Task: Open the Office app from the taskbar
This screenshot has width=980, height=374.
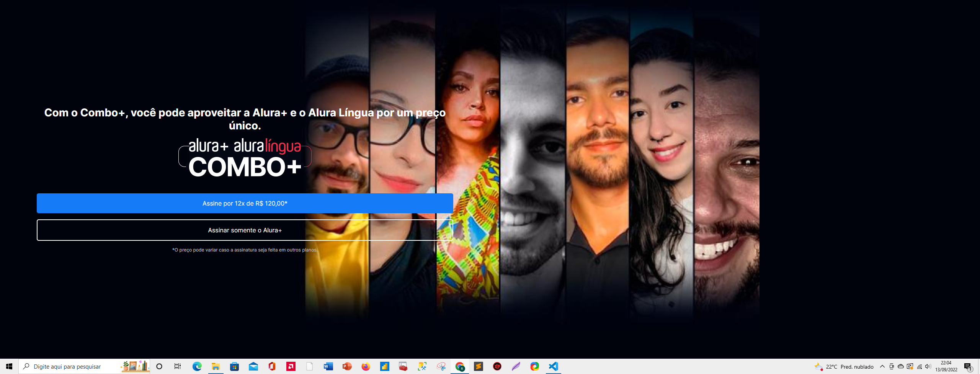Action: [x=272, y=366]
